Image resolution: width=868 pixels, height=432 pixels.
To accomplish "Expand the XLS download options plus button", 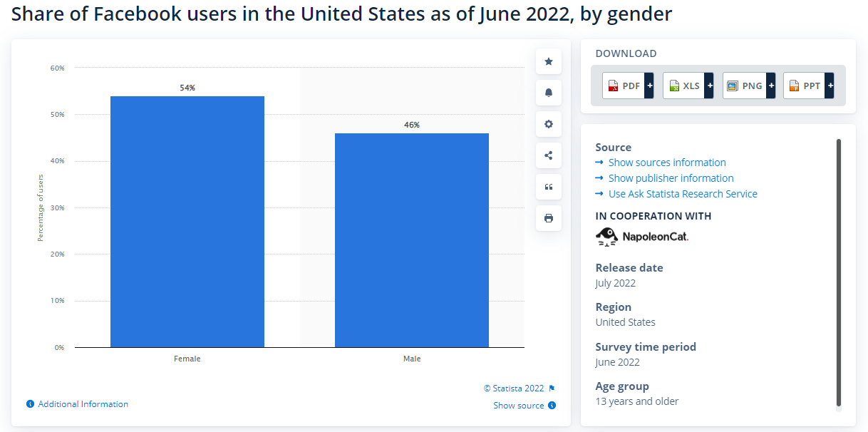I will [710, 85].
